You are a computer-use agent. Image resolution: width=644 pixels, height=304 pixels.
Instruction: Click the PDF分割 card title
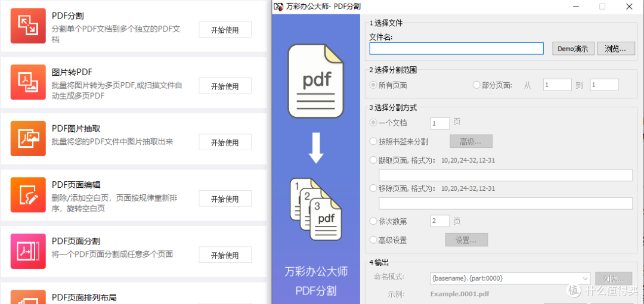tap(68, 16)
